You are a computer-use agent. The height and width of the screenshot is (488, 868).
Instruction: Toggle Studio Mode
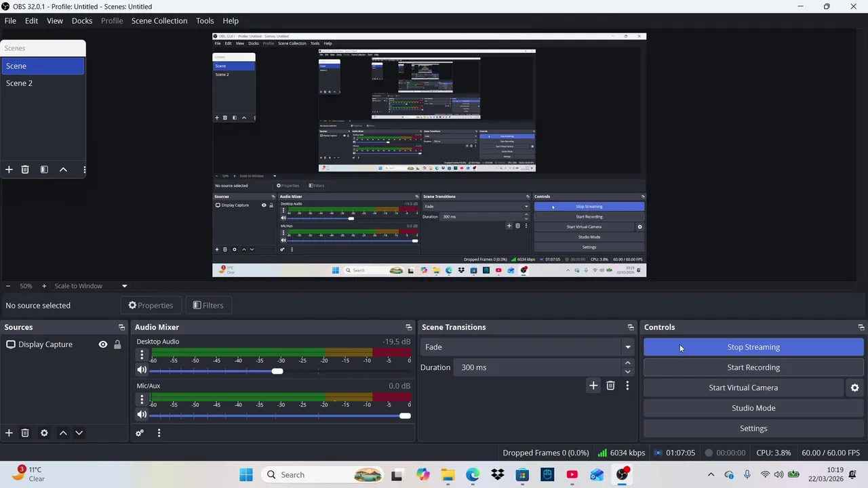pyautogui.click(x=753, y=408)
